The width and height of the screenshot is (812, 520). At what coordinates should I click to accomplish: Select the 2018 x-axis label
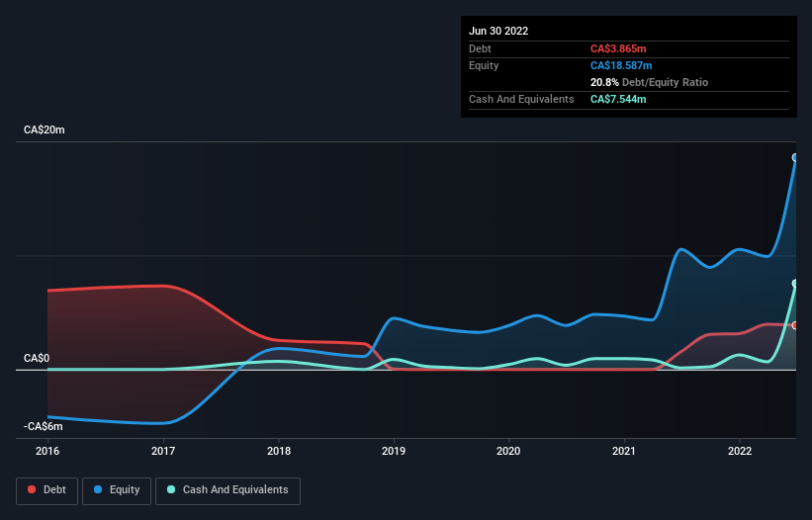tap(279, 451)
